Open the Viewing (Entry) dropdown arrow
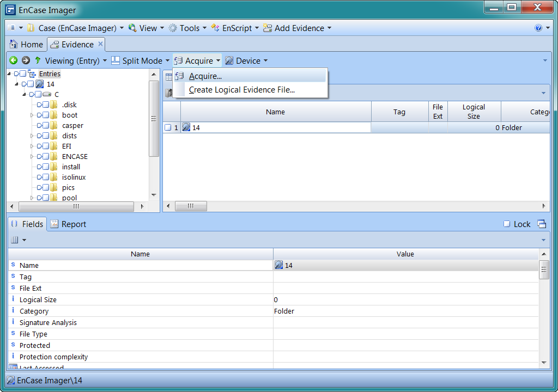 [105, 61]
